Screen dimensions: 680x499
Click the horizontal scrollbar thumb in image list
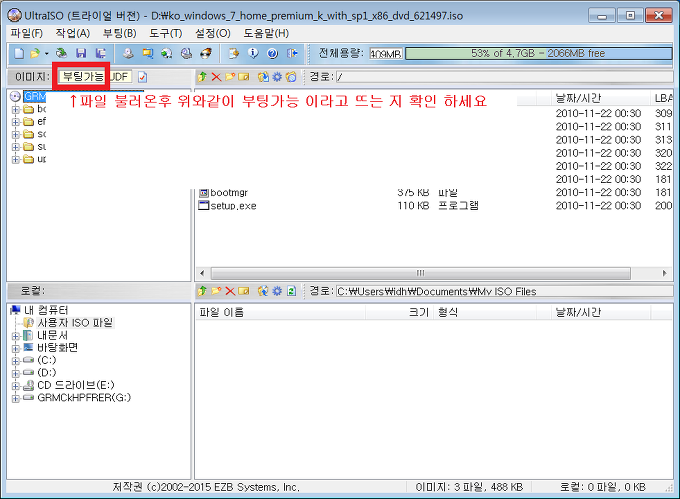click(x=420, y=273)
